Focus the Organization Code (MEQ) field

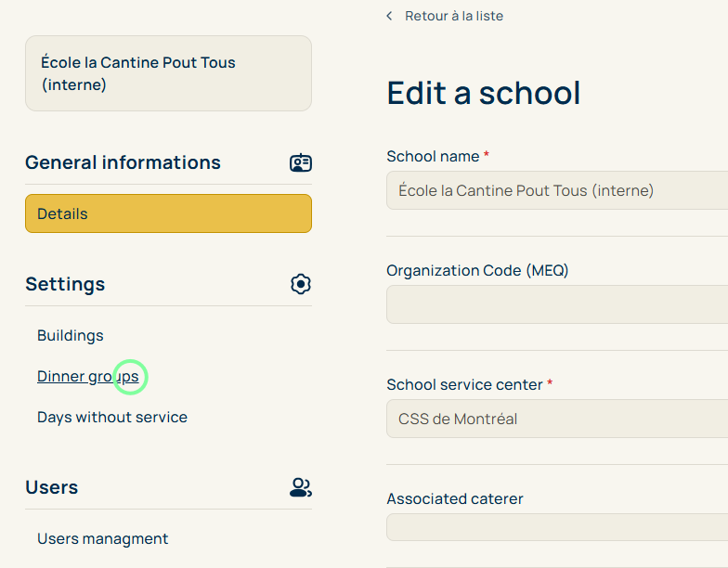point(557,304)
